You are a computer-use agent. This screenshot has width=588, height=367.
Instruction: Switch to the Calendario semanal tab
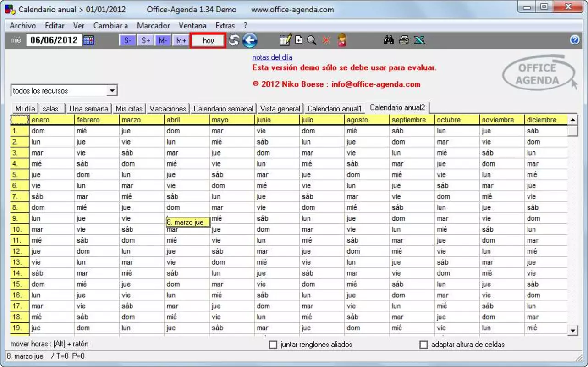tap(223, 109)
